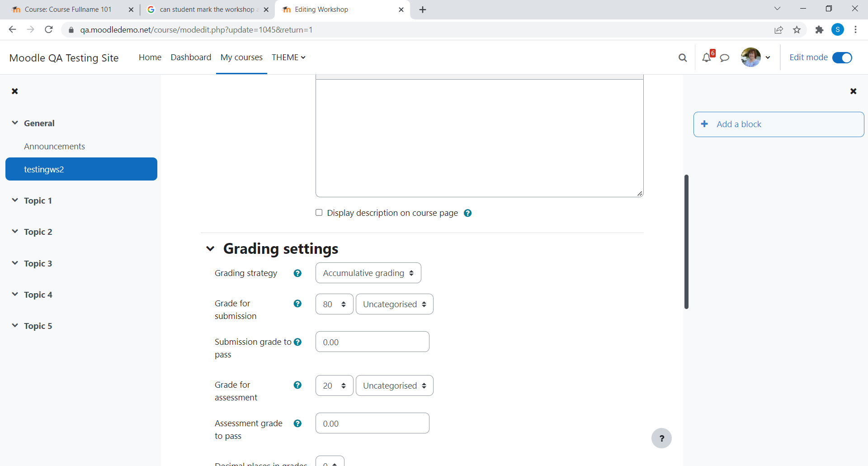Open Dashboard navigation item
The image size is (868, 466).
click(x=191, y=57)
